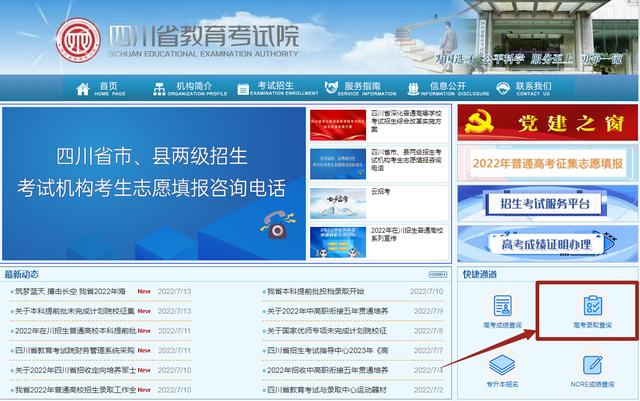This screenshot has height=401, width=640.
Task: Open the 高考成绩证明办理 banner
Action: (547, 244)
